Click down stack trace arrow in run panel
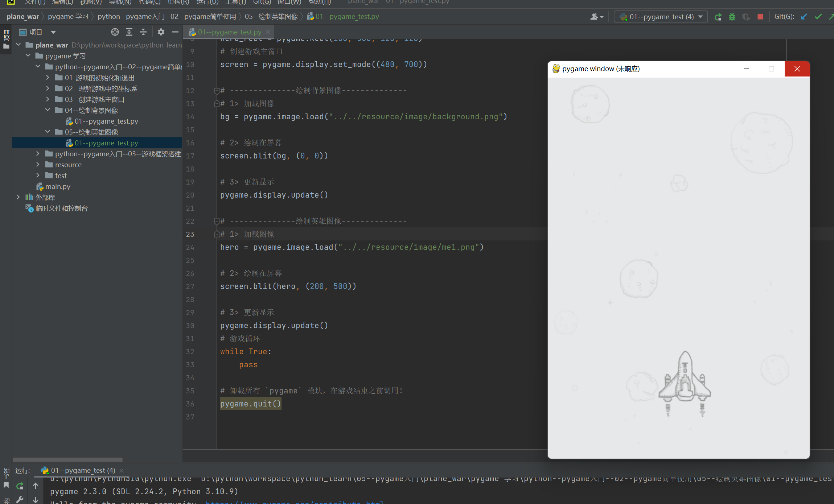The height and width of the screenshot is (504, 834). 36,500
